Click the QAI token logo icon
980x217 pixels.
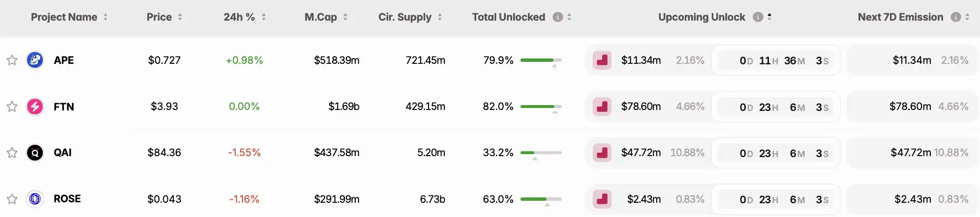tap(35, 153)
